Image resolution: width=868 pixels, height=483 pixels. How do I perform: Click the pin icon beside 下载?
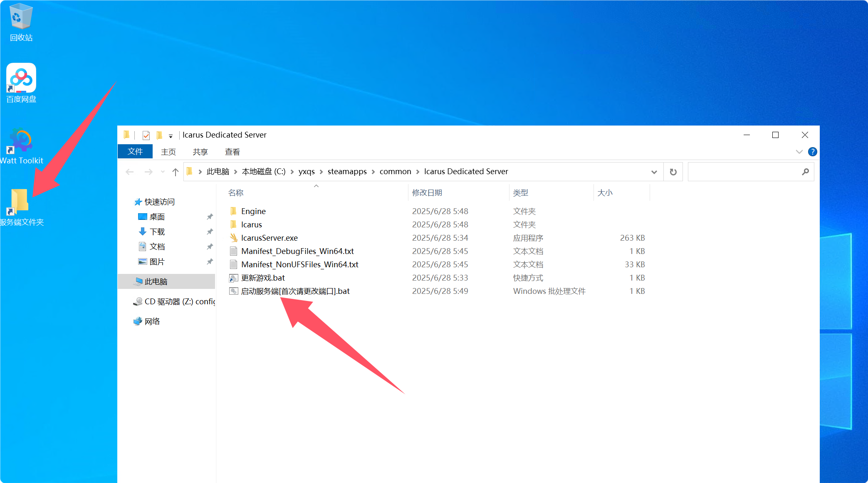(210, 232)
